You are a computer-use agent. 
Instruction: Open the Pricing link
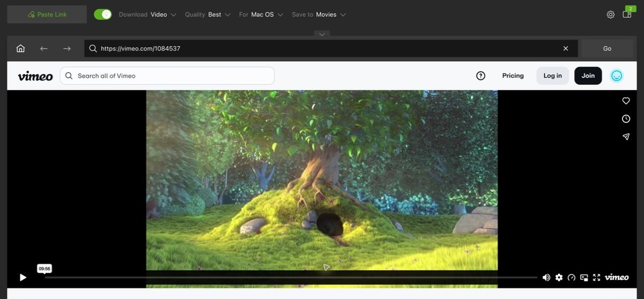513,76
